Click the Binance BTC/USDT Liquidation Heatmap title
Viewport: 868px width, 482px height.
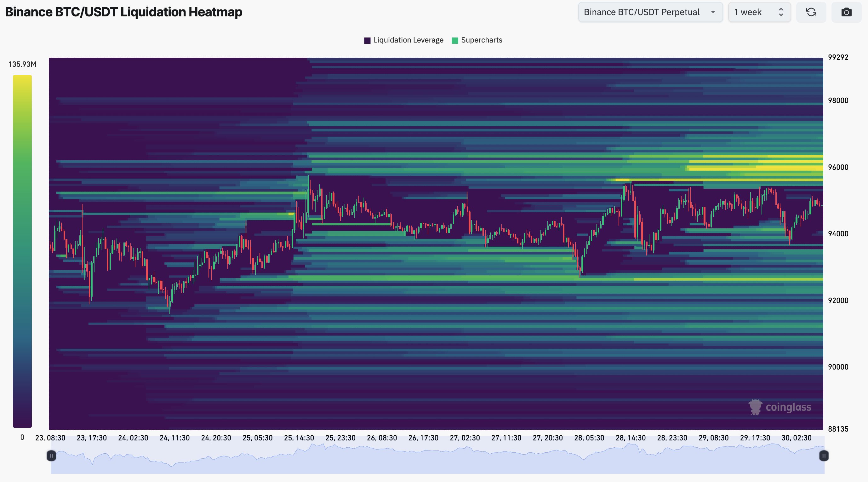click(x=124, y=12)
